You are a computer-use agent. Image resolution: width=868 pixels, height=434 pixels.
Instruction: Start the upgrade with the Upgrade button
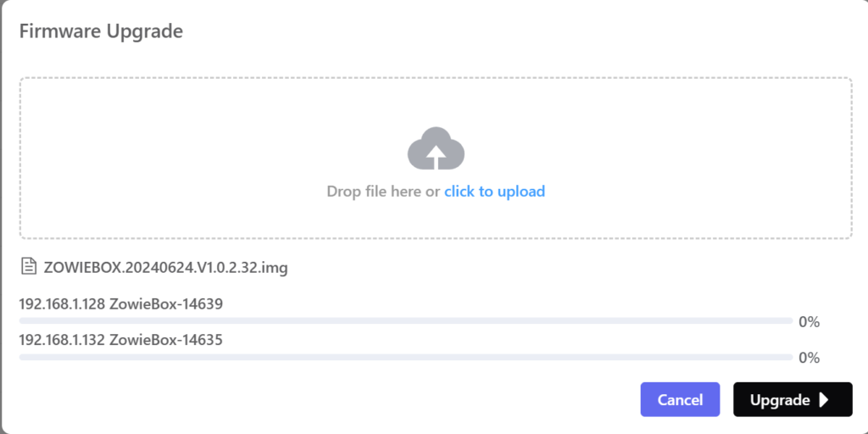coord(792,400)
